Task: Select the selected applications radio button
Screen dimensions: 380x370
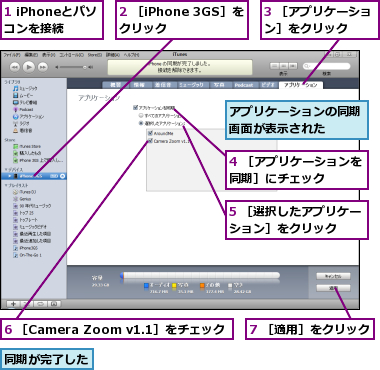Action: (x=141, y=123)
